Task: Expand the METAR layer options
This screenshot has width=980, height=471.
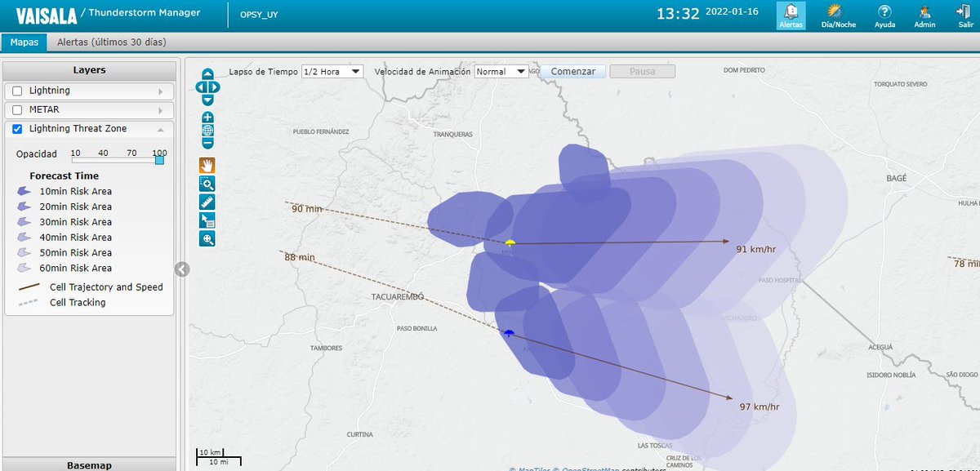Action: point(160,110)
